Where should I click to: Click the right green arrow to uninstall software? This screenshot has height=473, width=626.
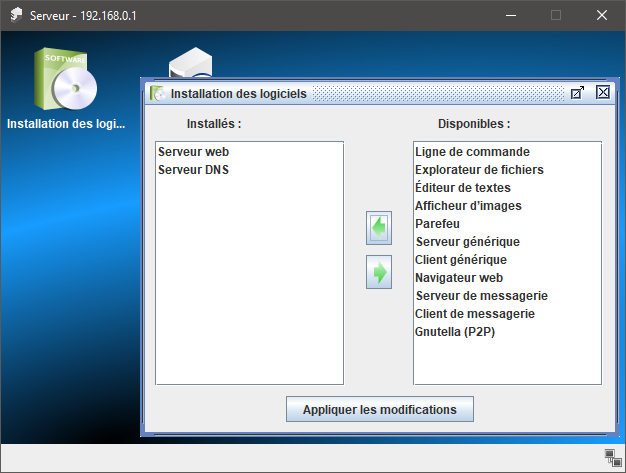[x=379, y=272]
